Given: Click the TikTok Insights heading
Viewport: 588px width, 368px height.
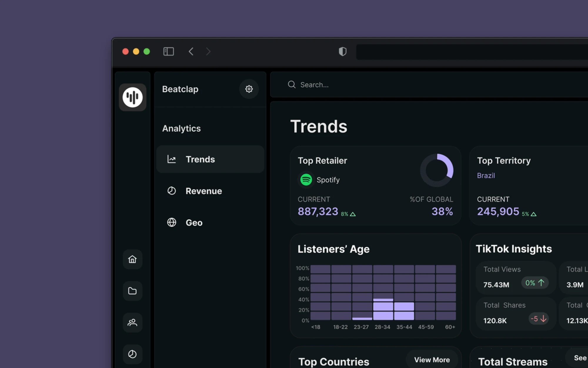Looking at the screenshot, I should (514, 249).
